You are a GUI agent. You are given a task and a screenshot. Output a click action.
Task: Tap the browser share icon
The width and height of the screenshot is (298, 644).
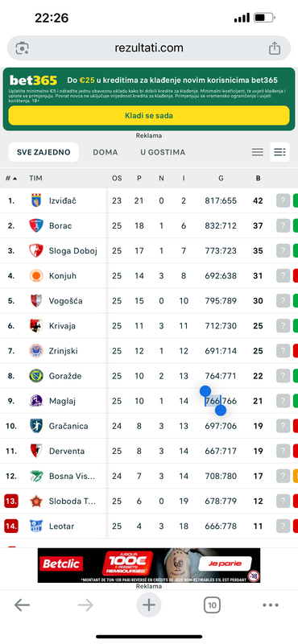coord(275,48)
